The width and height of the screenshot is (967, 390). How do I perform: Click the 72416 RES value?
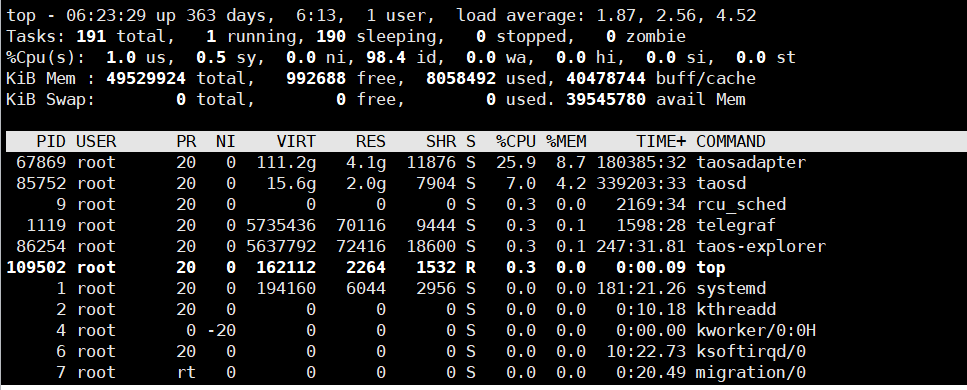click(x=361, y=247)
